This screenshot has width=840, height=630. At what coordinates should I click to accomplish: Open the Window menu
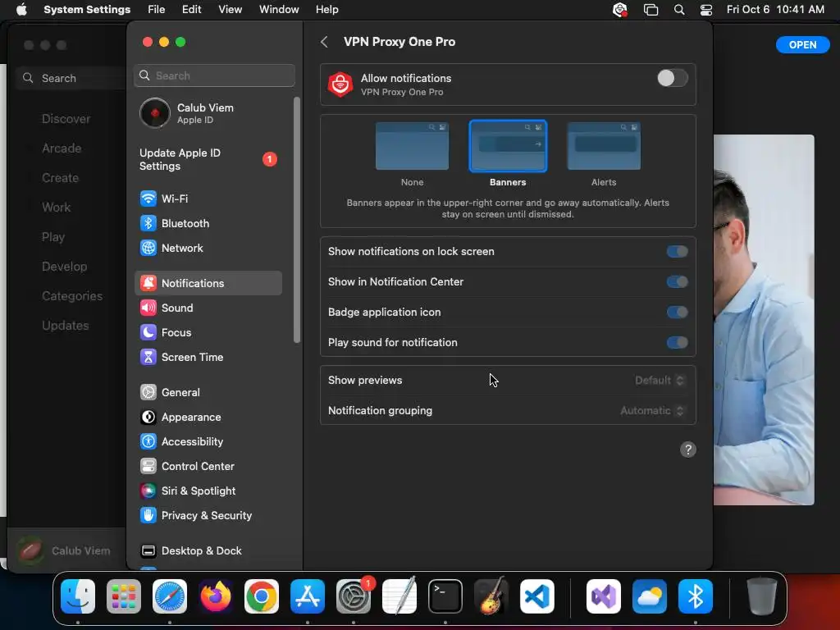coord(279,10)
